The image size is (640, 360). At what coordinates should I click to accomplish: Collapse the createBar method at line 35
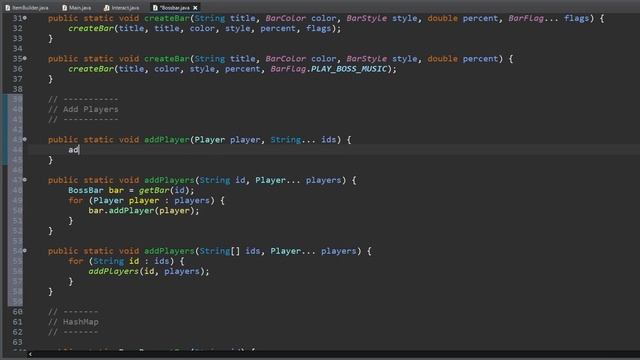point(25,58)
